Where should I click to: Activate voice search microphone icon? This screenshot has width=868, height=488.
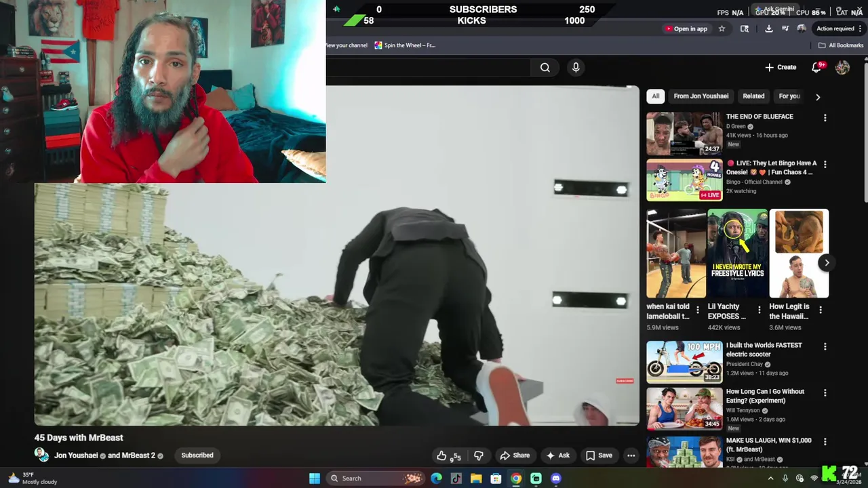pyautogui.click(x=576, y=67)
